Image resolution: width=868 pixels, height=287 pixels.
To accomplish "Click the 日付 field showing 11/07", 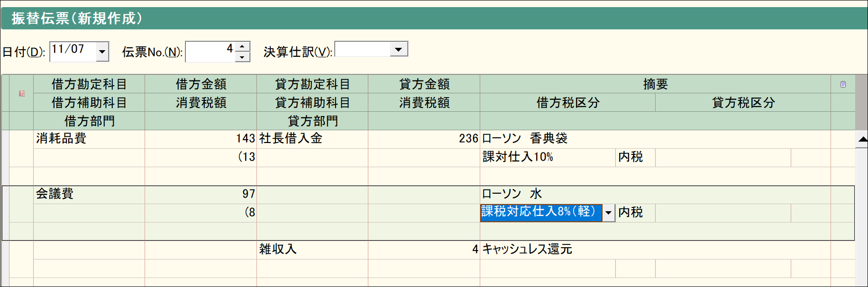I will click(x=73, y=51).
